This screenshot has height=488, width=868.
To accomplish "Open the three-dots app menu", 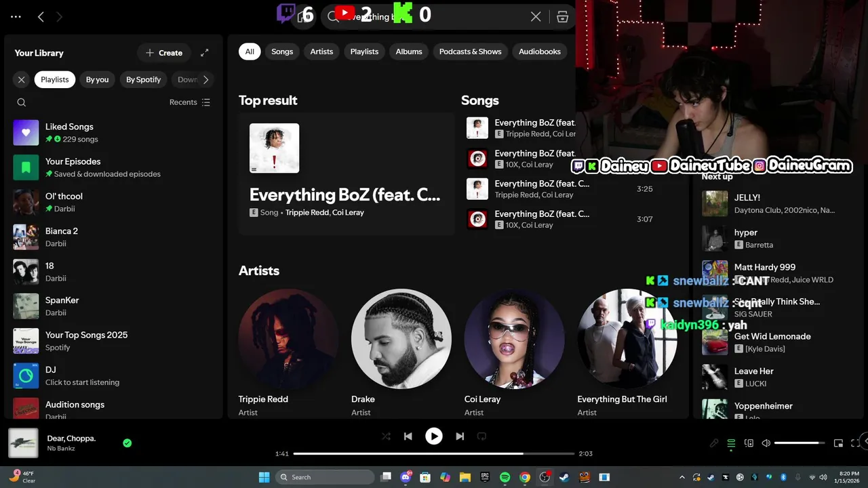I will (16, 16).
